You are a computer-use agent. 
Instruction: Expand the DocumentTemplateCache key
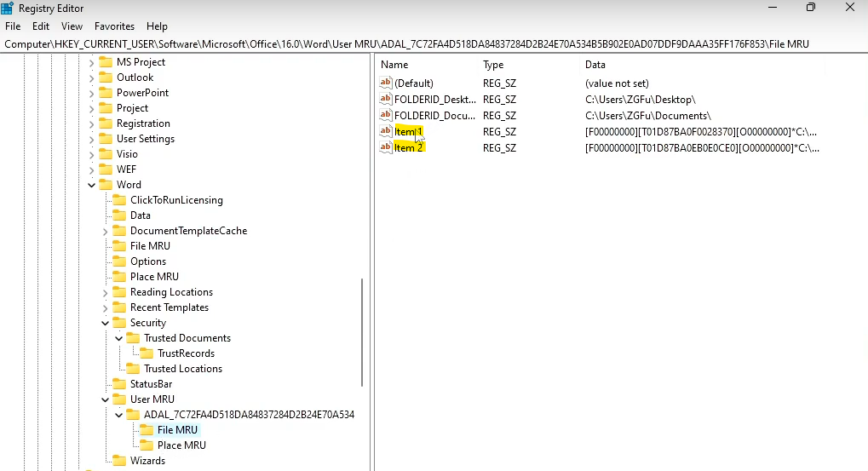click(105, 232)
